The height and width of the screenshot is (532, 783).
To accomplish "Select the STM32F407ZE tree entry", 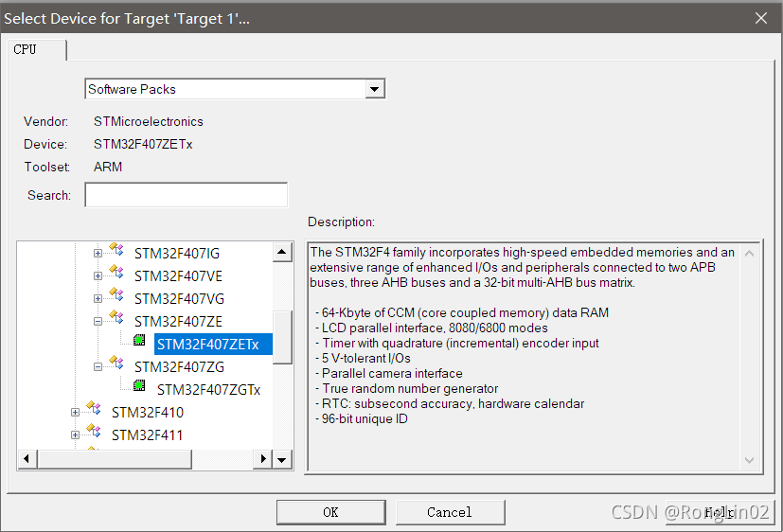I will tap(178, 322).
